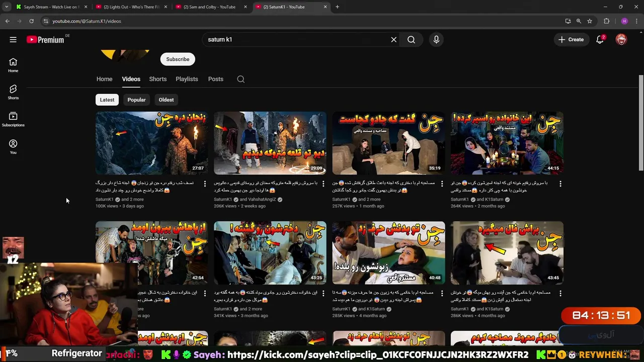Screen dimensions: 644x362
Task: Play the 43:45 video thumbnail
Action: pyautogui.click(x=507, y=252)
